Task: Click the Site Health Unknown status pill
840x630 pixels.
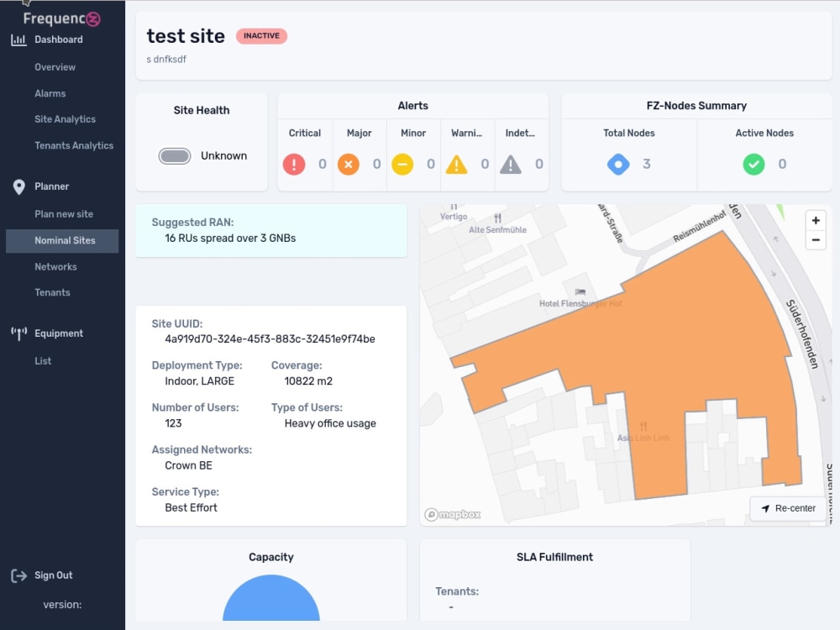Action: tap(175, 156)
